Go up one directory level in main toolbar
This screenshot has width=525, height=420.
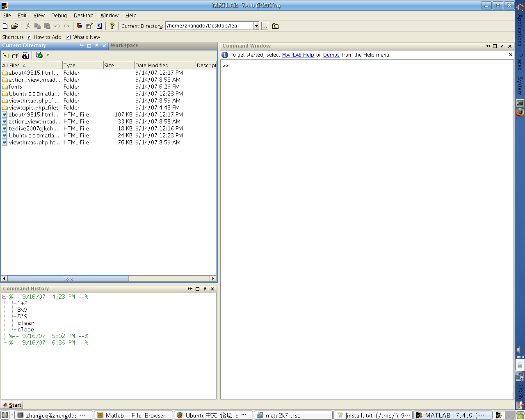275,26
